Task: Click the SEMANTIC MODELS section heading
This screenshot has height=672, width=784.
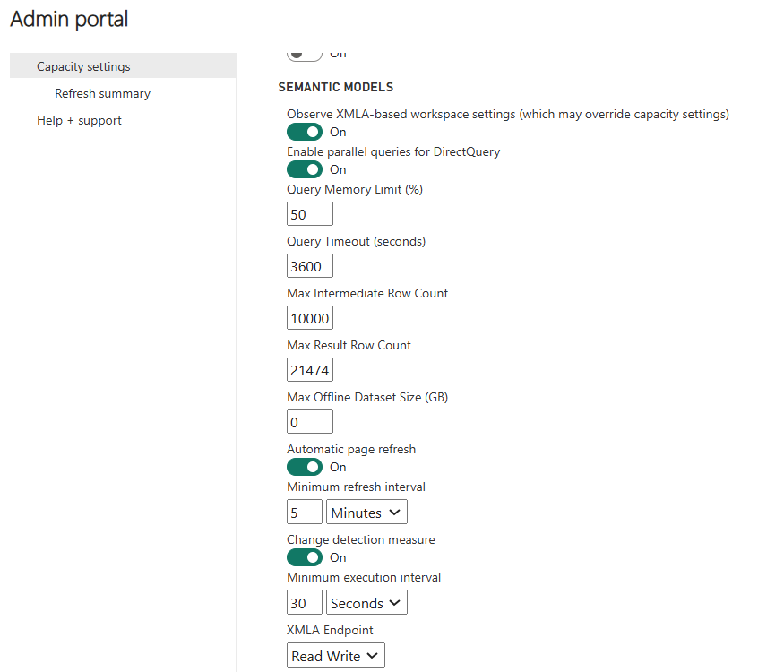Action: pyautogui.click(x=336, y=87)
